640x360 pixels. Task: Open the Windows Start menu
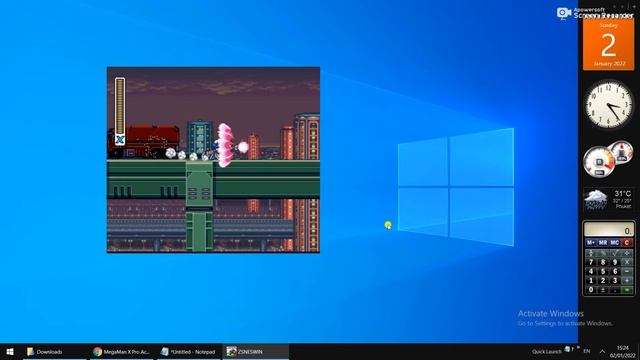pyautogui.click(x=10, y=351)
